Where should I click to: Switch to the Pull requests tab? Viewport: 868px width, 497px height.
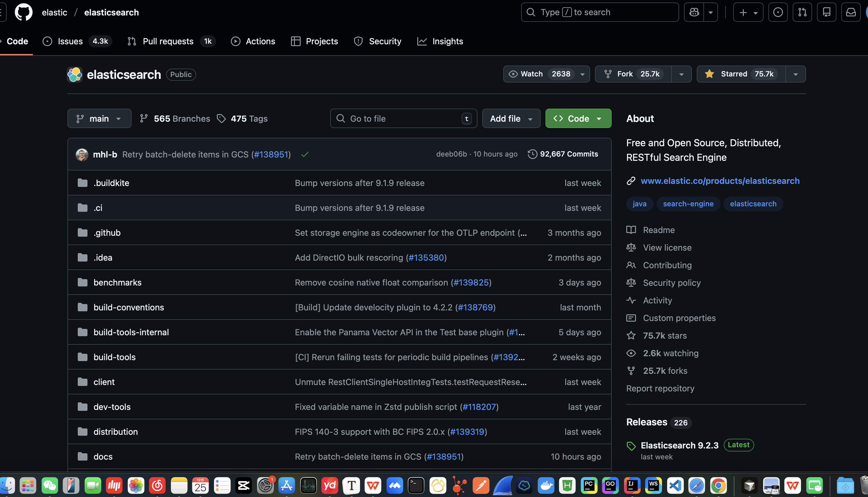[168, 41]
